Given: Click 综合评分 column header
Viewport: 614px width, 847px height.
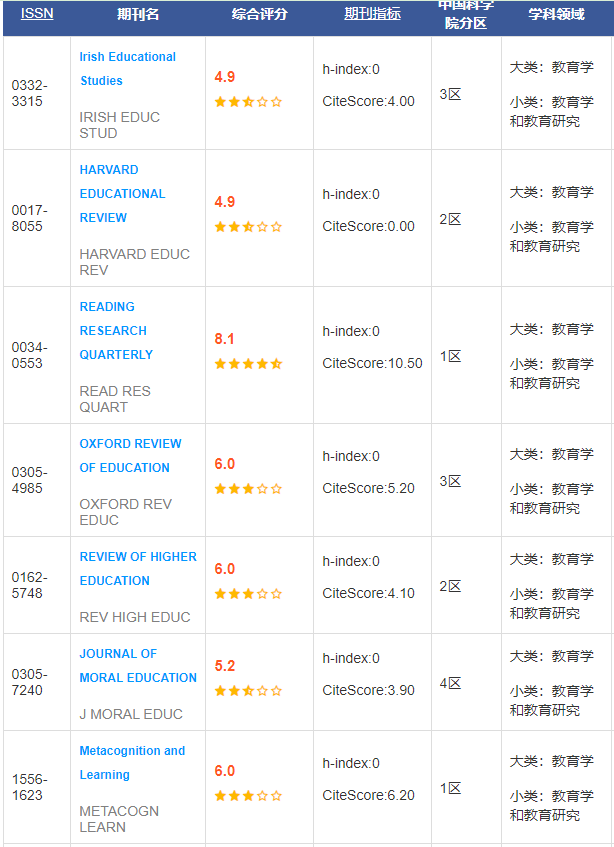Looking at the screenshot, I should click(259, 14).
